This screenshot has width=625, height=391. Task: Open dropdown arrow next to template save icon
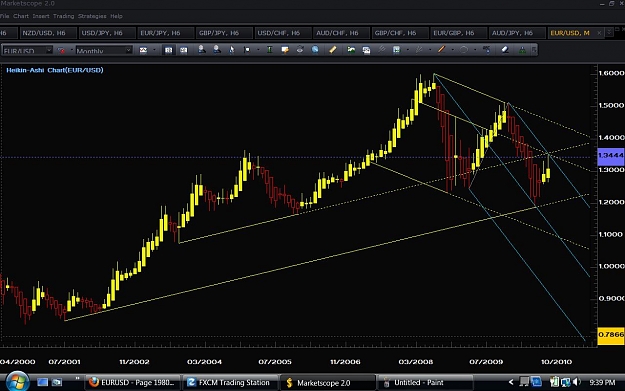[x=407, y=50]
